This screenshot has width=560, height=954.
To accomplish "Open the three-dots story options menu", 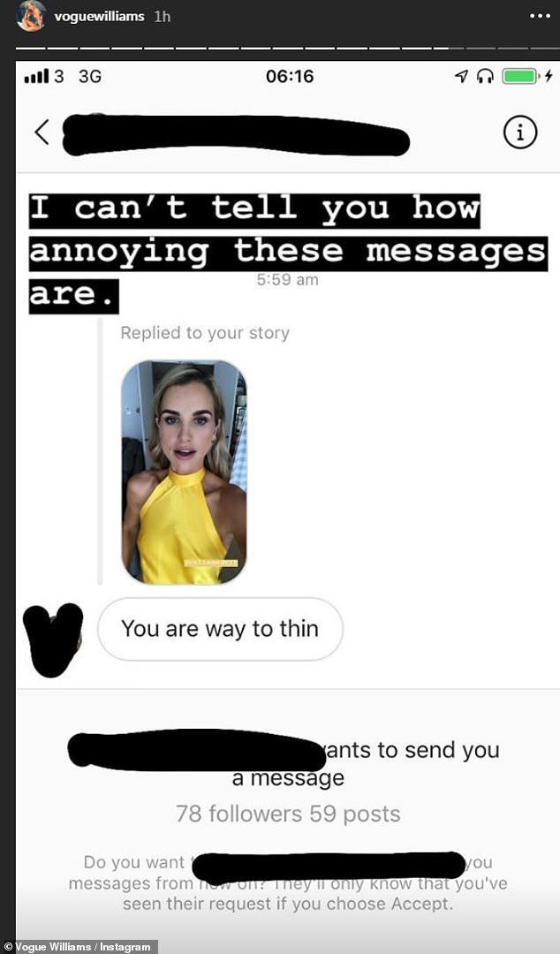I will click(540, 17).
